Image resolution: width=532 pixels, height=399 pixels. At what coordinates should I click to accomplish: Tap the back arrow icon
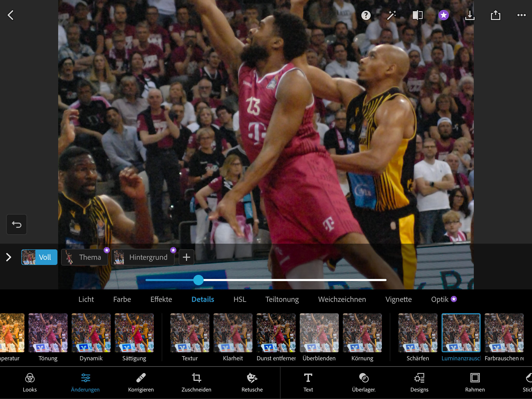tap(11, 15)
